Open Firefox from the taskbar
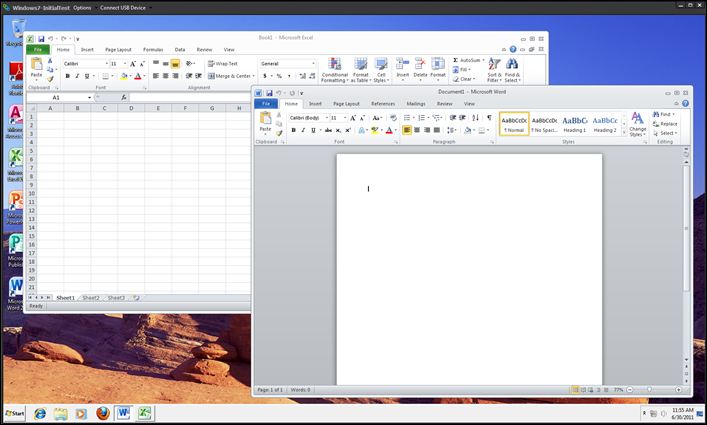Screen dimensions: 707x425 pyautogui.click(x=102, y=413)
